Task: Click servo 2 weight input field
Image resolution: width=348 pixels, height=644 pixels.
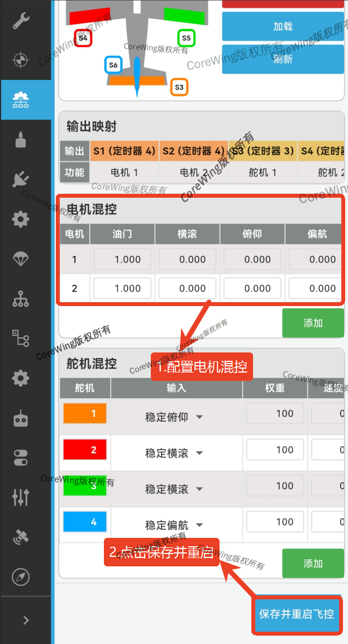Action: 275,450
